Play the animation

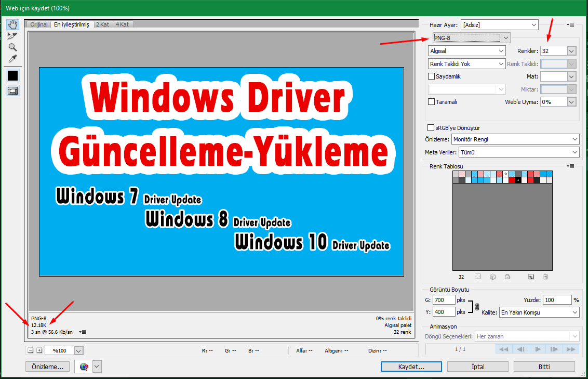[538, 349]
